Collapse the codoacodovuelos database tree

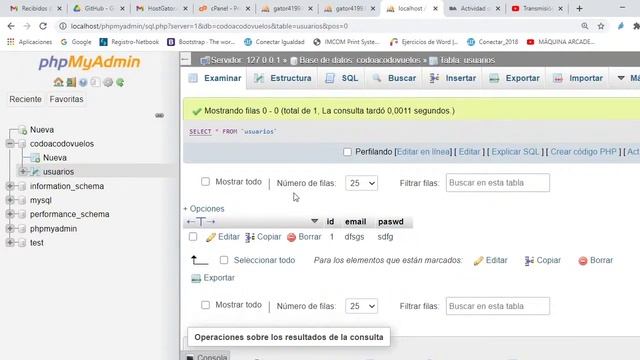pos(10,144)
